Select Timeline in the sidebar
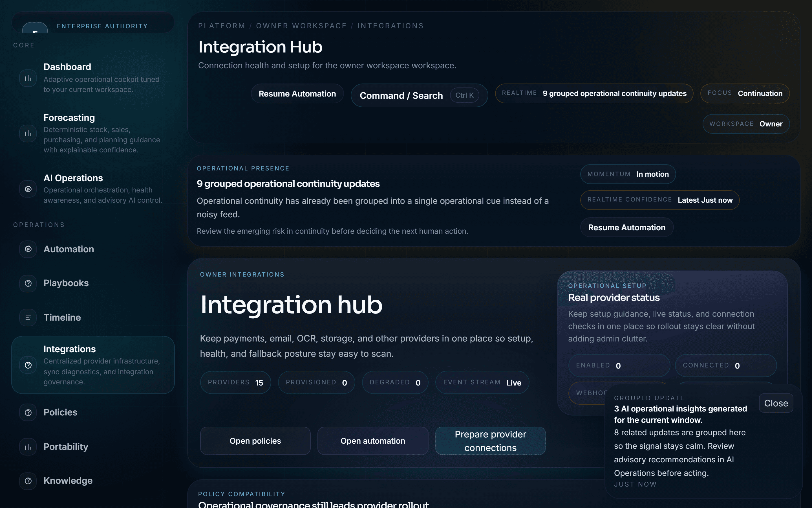 point(93,317)
